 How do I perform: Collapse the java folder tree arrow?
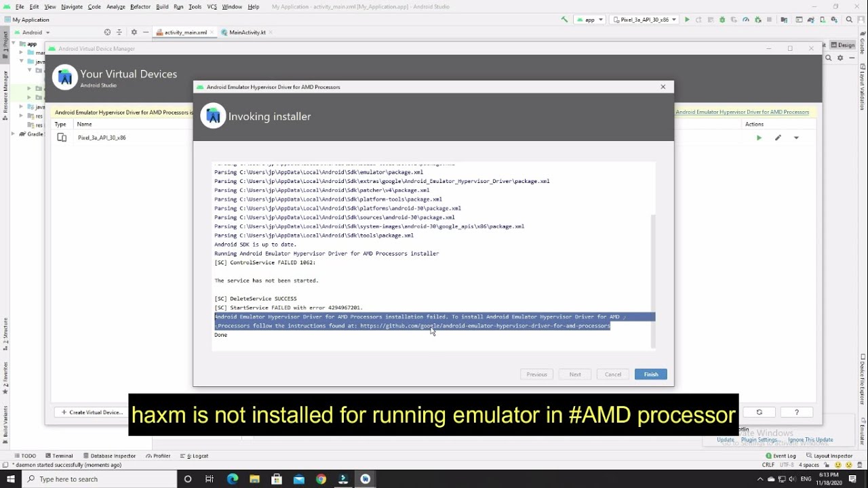pyautogui.click(x=21, y=61)
